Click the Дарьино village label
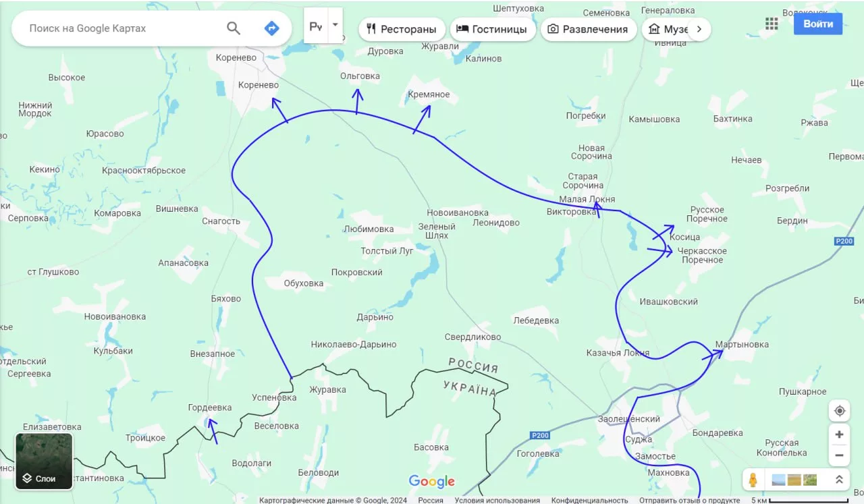Screen dimensions: 864x504 click(x=375, y=317)
